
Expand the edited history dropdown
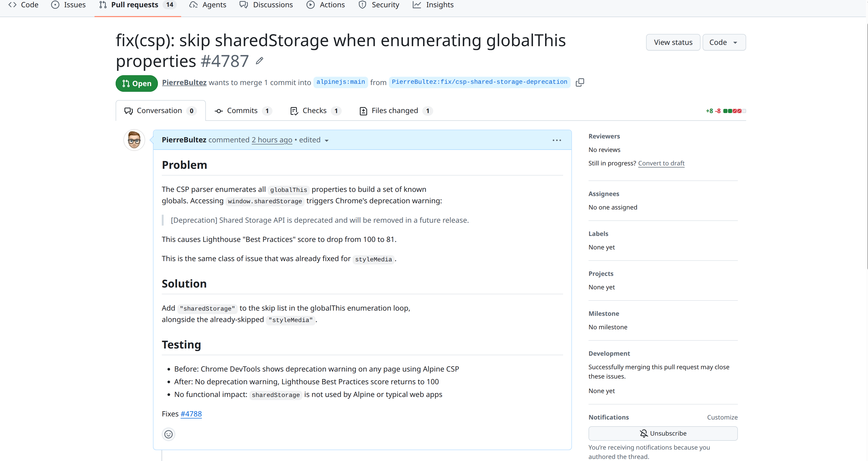coord(326,141)
